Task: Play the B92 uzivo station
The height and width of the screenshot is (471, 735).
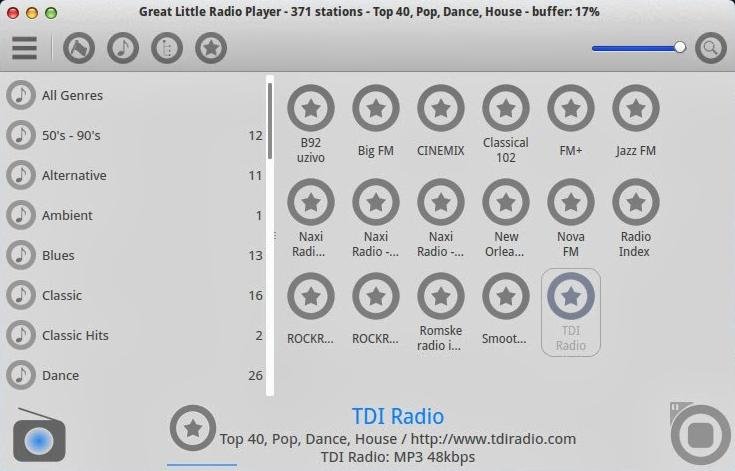Action: pyautogui.click(x=311, y=124)
